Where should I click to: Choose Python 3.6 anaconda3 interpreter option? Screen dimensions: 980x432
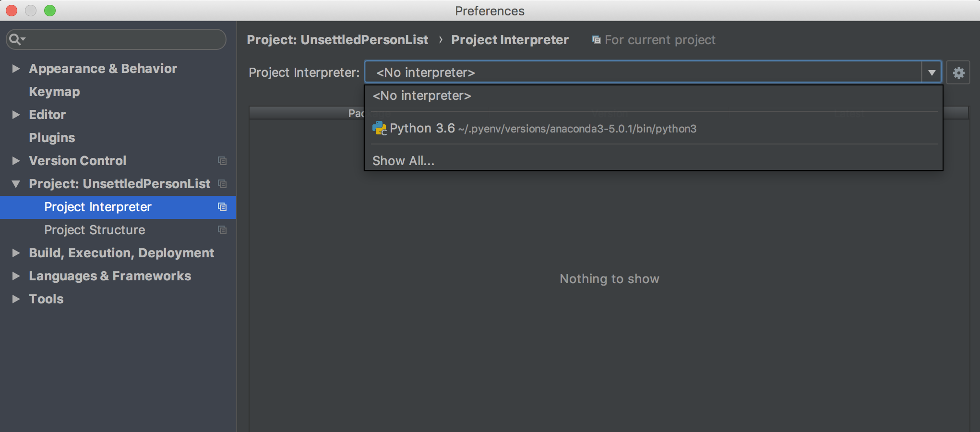point(654,128)
